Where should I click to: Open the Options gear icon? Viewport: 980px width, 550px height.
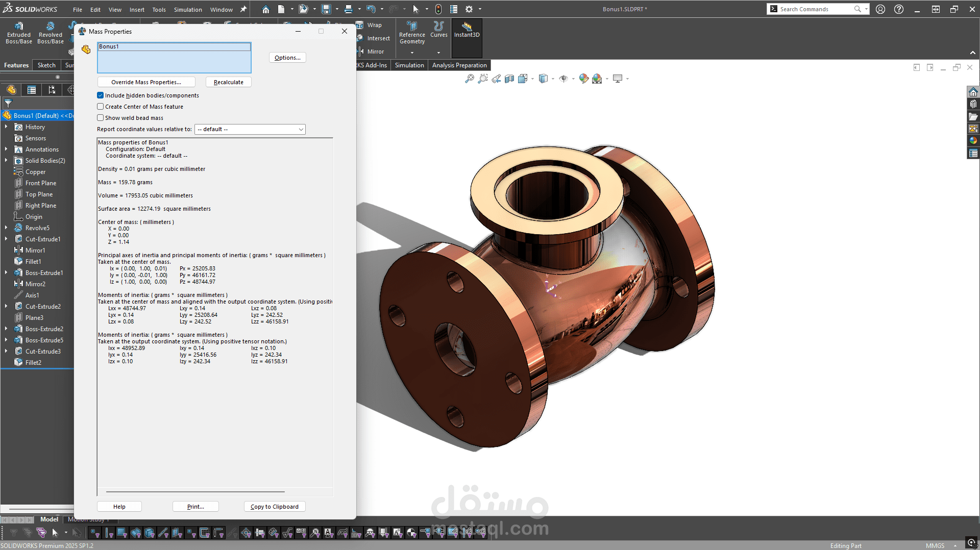(469, 9)
